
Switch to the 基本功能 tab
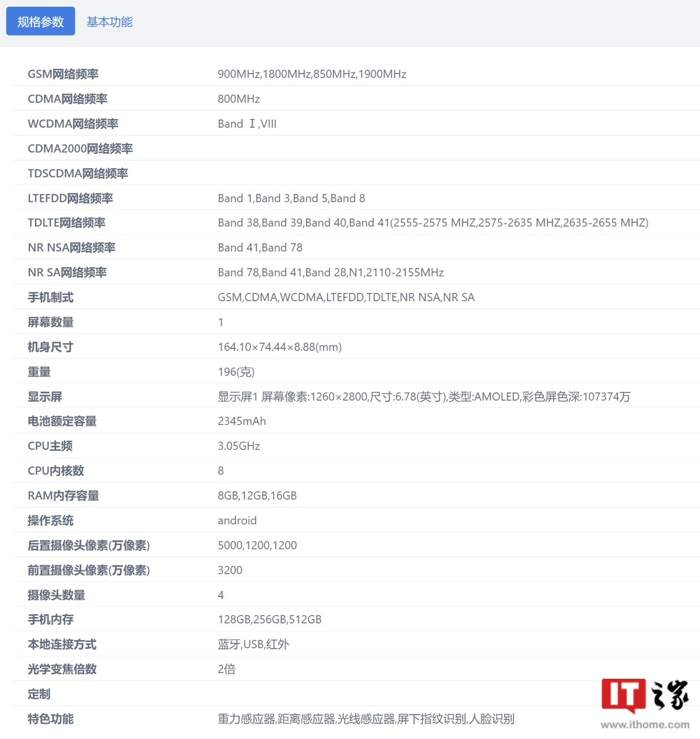point(109,22)
